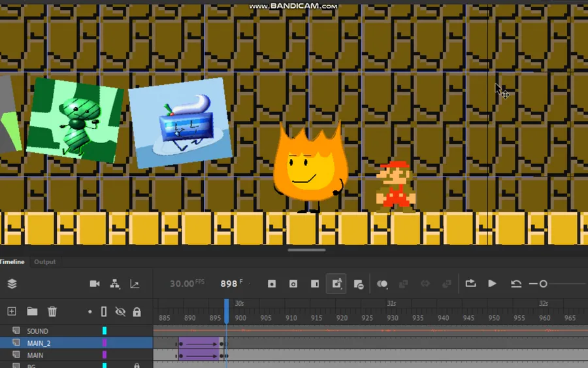
Task: Insert a frame with the half-filled square icon
Action: [315, 284]
